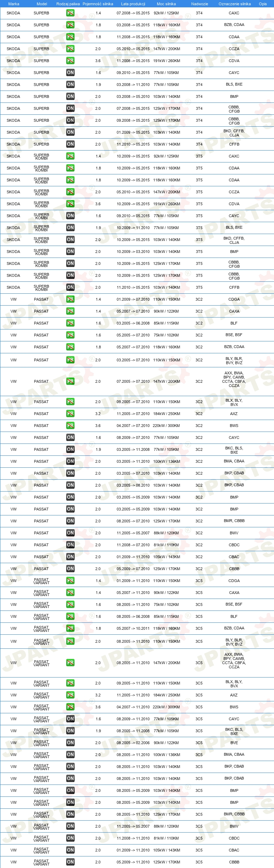Click engine code BMR, CBBB in Passat 3C2 row

point(234,521)
